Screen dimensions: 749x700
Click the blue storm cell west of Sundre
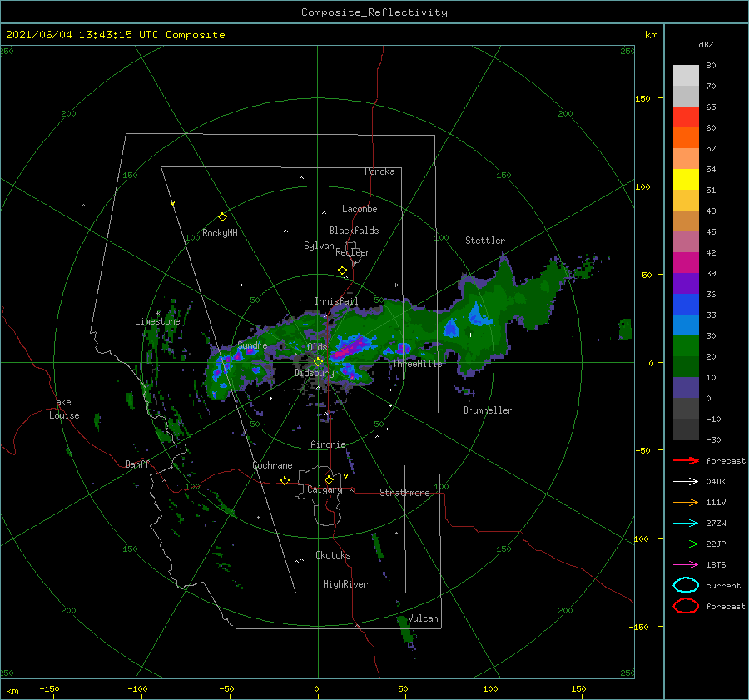(221, 366)
